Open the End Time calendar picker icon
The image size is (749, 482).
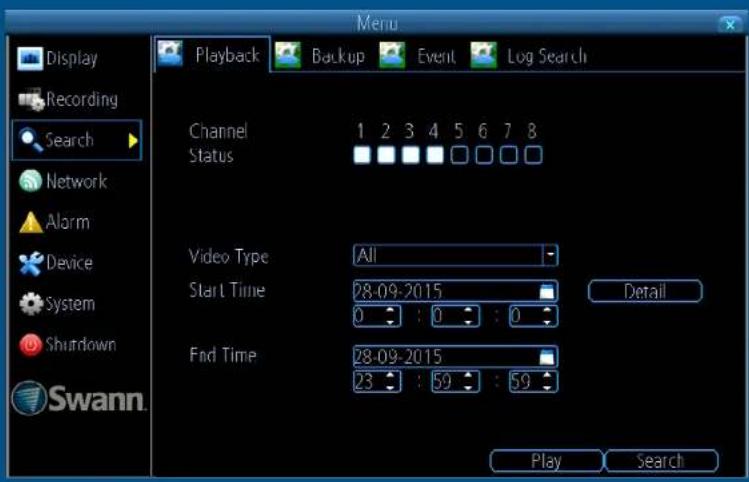click(547, 356)
